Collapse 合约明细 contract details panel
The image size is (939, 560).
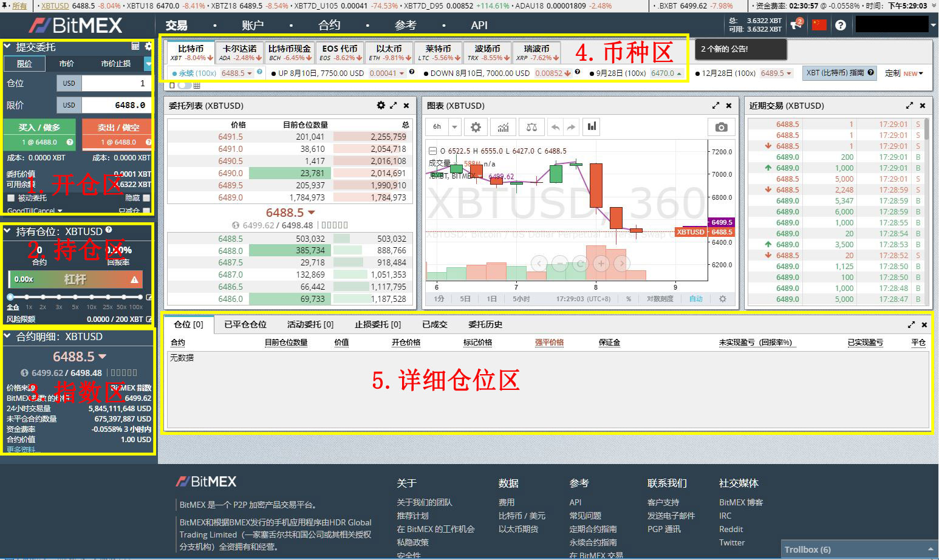click(7, 336)
